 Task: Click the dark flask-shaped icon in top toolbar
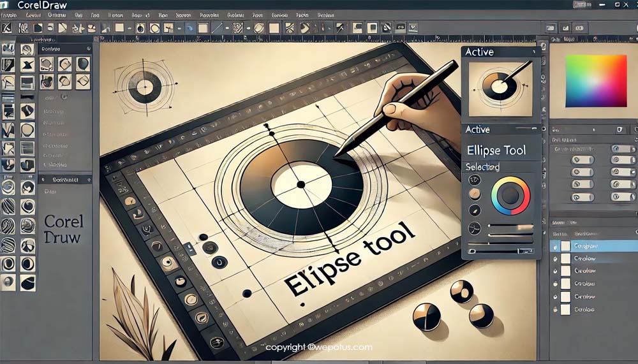tap(140, 28)
